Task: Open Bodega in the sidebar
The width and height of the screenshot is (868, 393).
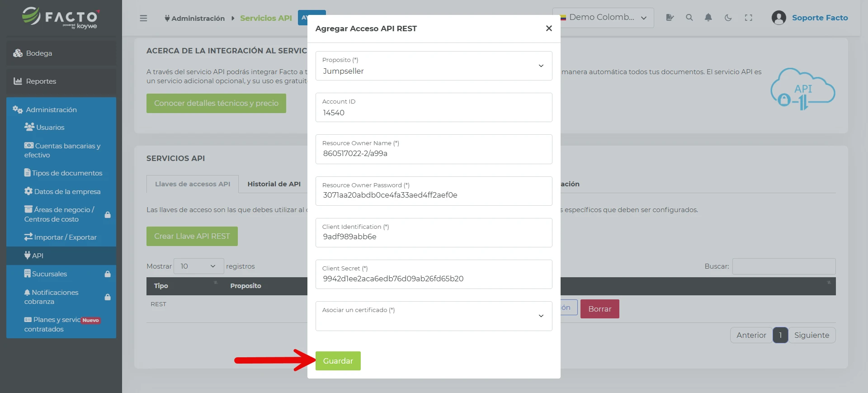Action: point(61,53)
